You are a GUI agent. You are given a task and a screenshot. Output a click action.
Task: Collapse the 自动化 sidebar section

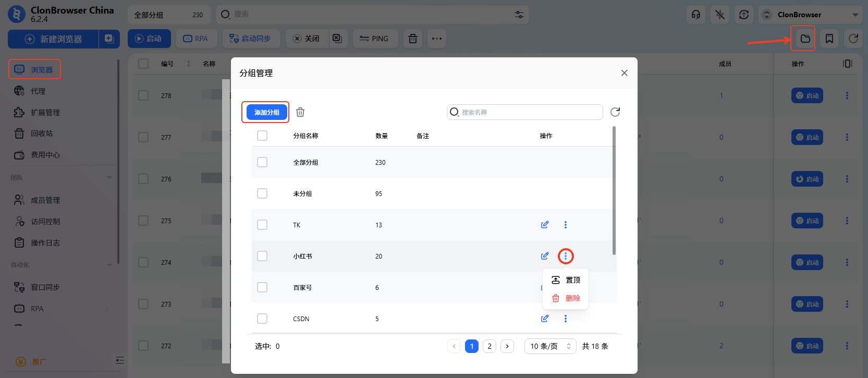pos(109,265)
